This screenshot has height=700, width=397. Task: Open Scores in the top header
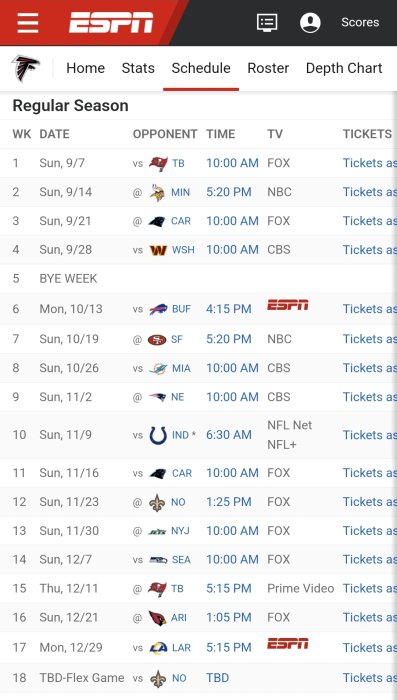[x=360, y=22]
